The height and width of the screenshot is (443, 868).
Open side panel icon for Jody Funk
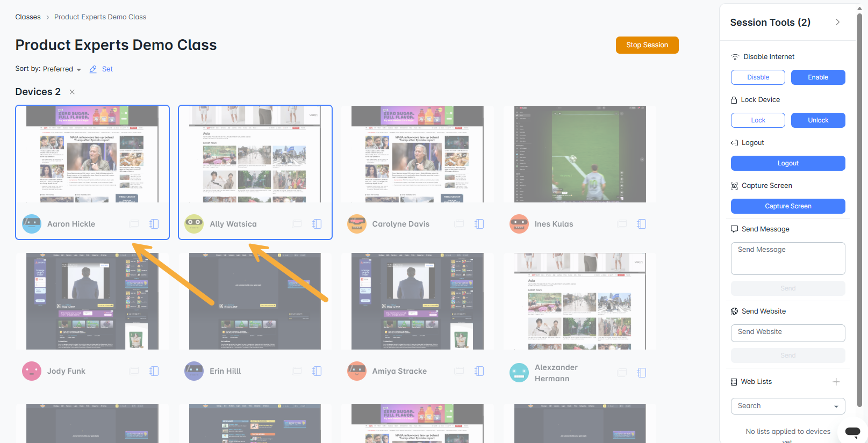coord(154,371)
